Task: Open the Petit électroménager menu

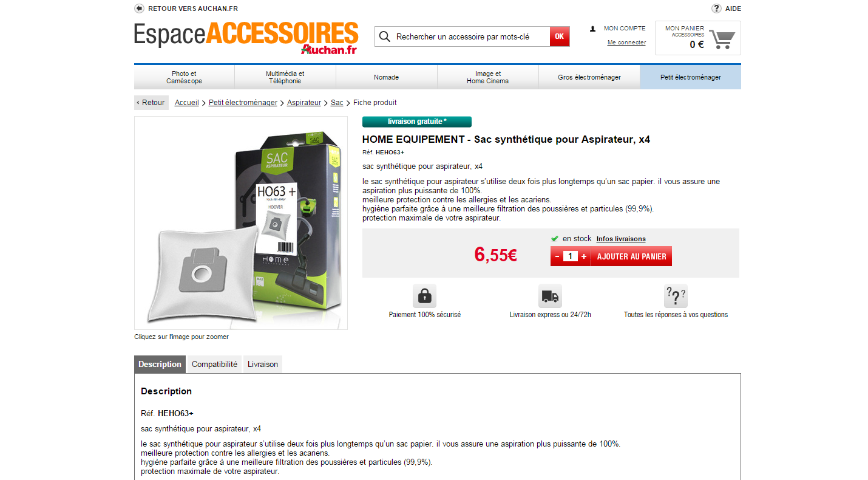Action: point(690,77)
